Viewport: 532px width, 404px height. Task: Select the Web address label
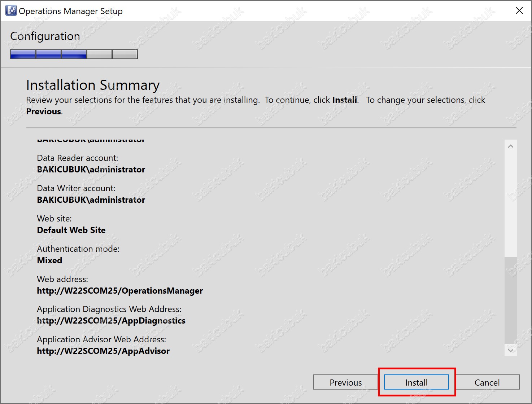[x=62, y=279]
